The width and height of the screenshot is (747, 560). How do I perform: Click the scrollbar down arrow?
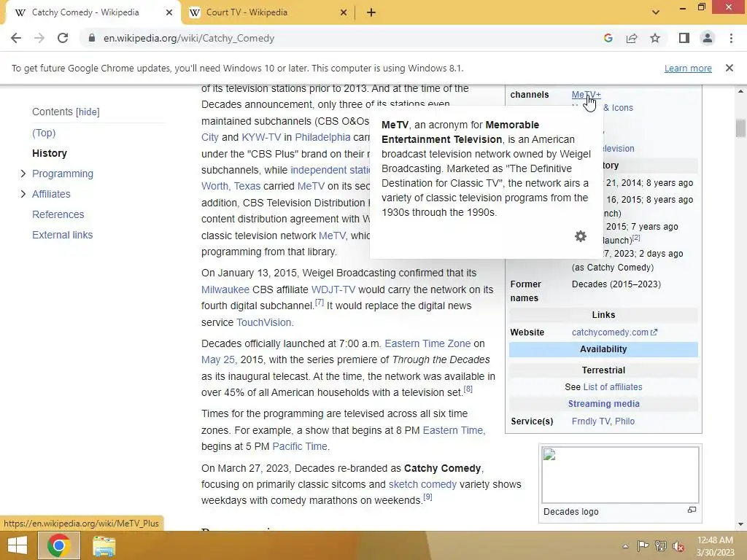740,524
